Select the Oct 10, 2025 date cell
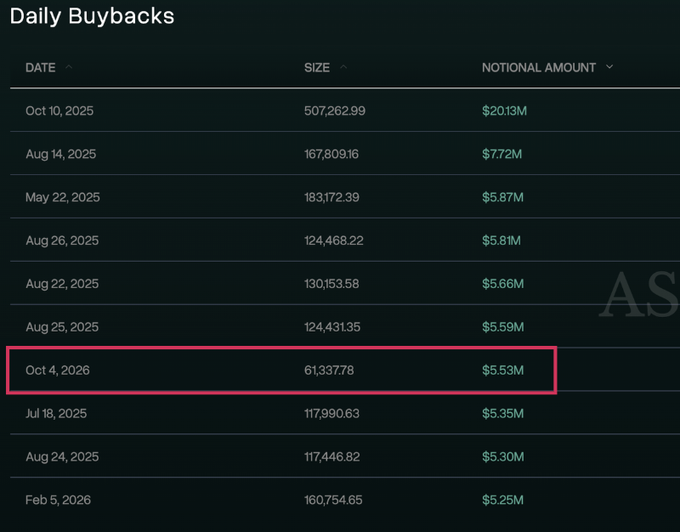 coord(59,111)
